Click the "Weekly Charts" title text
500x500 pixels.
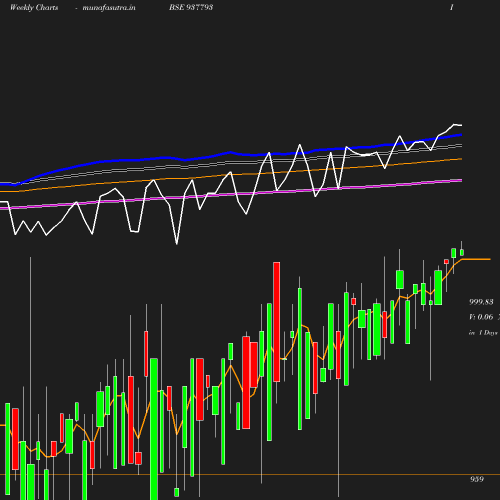point(34,7)
